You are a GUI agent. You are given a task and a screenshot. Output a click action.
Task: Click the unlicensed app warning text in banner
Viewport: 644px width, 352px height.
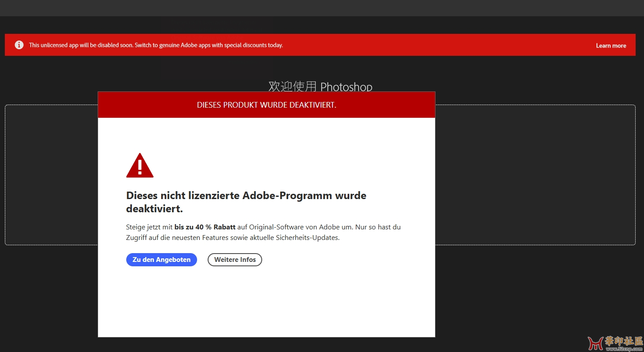pos(156,45)
